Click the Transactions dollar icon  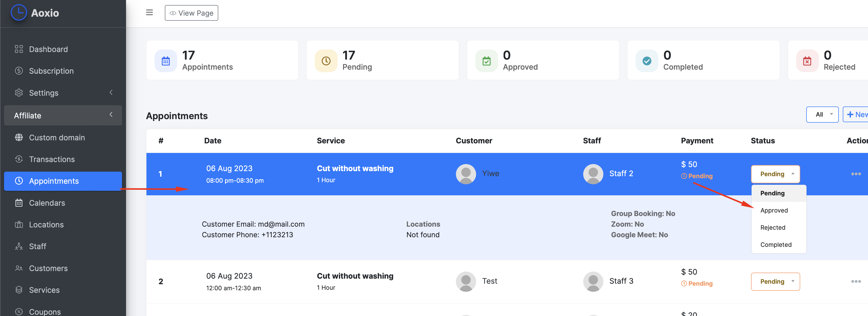pos(19,159)
